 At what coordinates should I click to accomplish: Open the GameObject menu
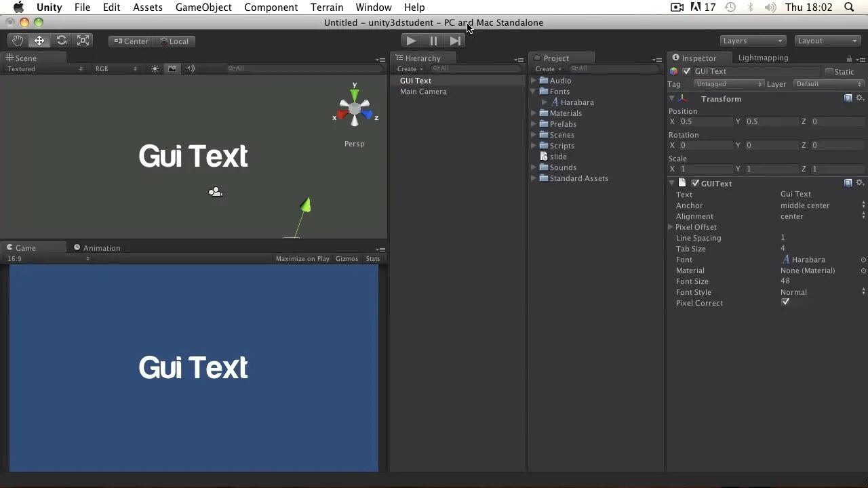coord(203,7)
